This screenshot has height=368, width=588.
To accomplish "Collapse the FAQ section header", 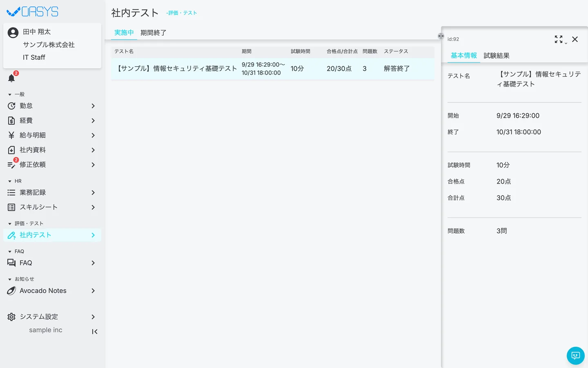I will coord(16,251).
